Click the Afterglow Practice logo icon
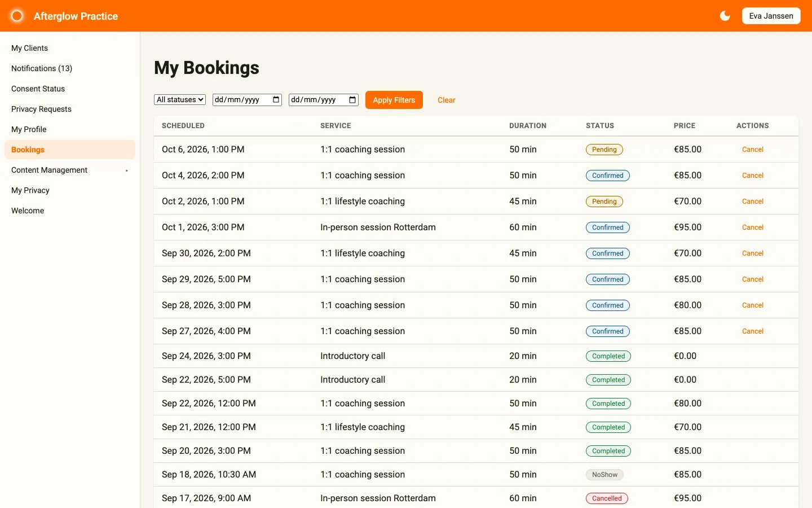Viewport: 812px width, 508px height. [17, 16]
